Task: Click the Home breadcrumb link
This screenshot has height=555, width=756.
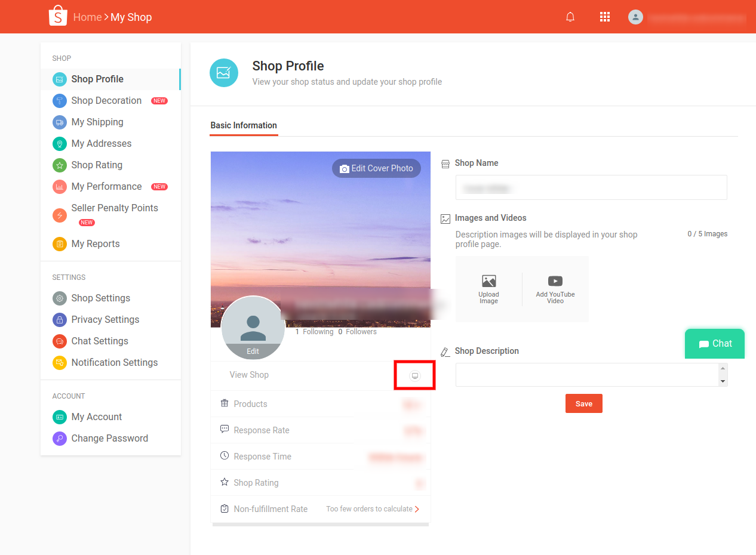Action: pos(87,17)
